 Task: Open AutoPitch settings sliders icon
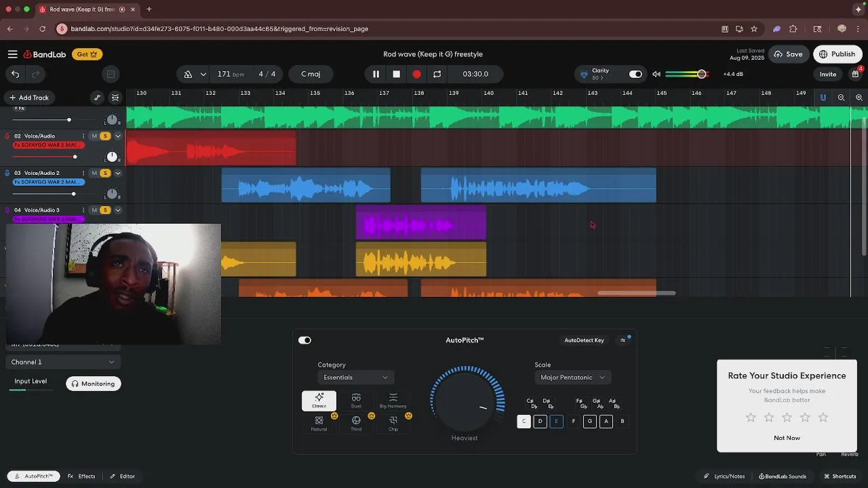pos(623,340)
